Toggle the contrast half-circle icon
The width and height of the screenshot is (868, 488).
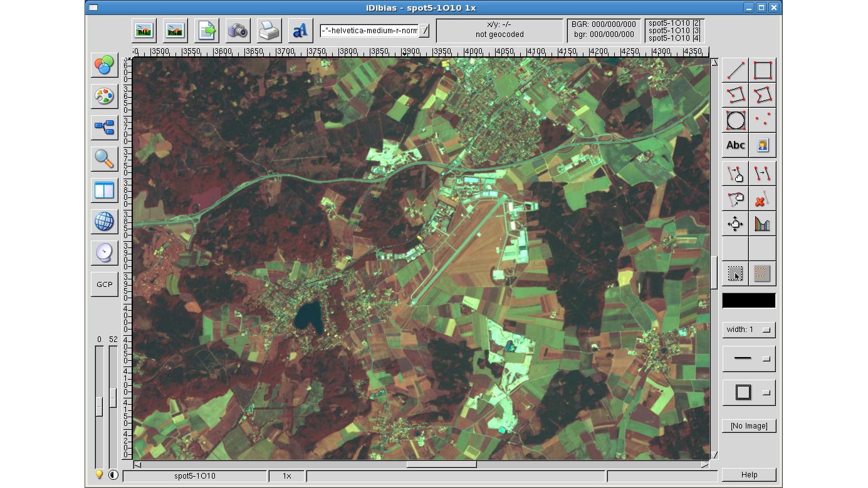113,475
